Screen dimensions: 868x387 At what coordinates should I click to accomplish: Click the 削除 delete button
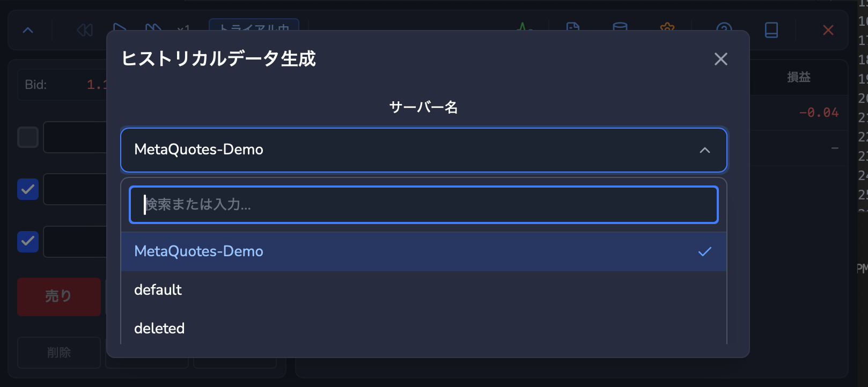tap(59, 353)
